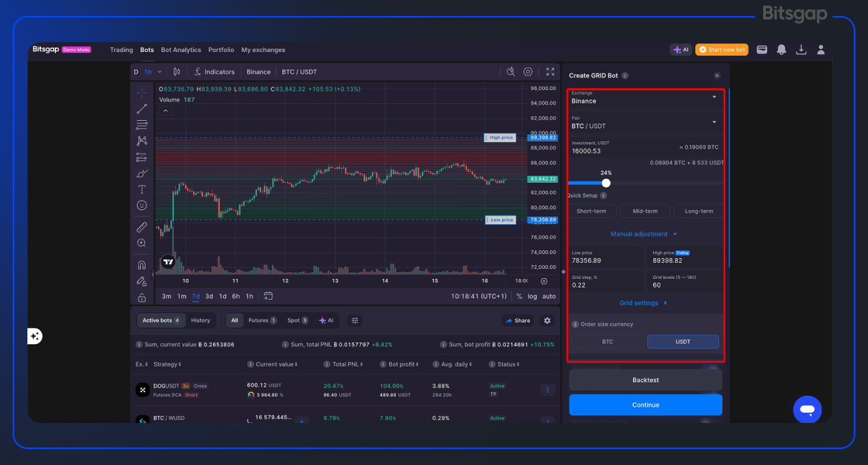The width and height of the screenshot is (868, 465).
Task: Open chart price scale settings gear
Action: tap(544, 282)
